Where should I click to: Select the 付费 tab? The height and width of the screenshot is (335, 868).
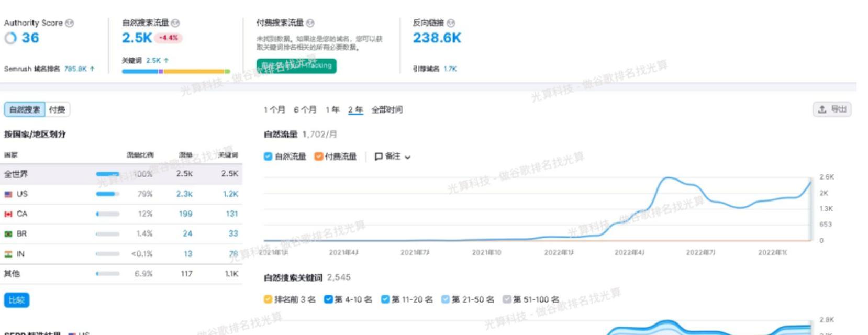57,109
